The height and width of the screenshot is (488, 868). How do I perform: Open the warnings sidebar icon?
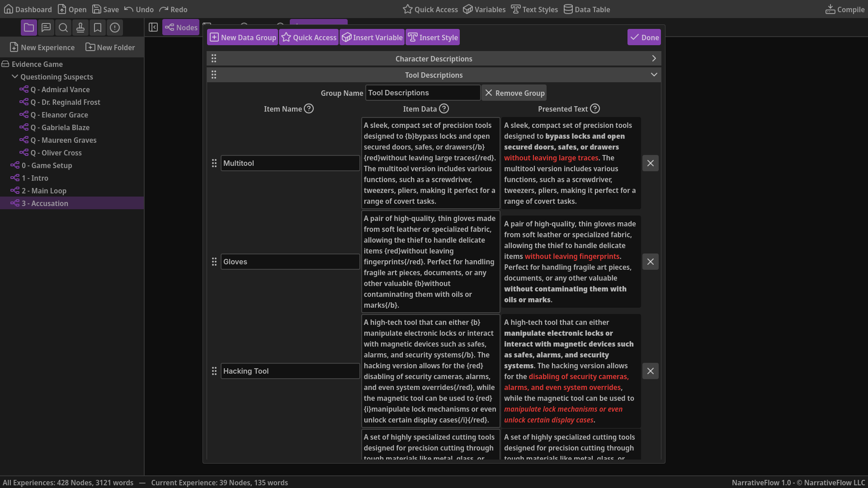[115, 28]
